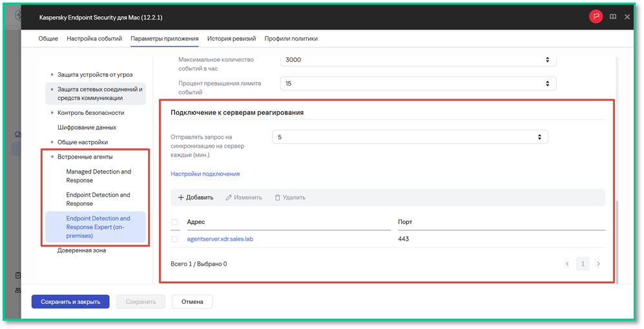Click the Адрес column header
This screenshot has width=644, height=329.
coord(196,221)
